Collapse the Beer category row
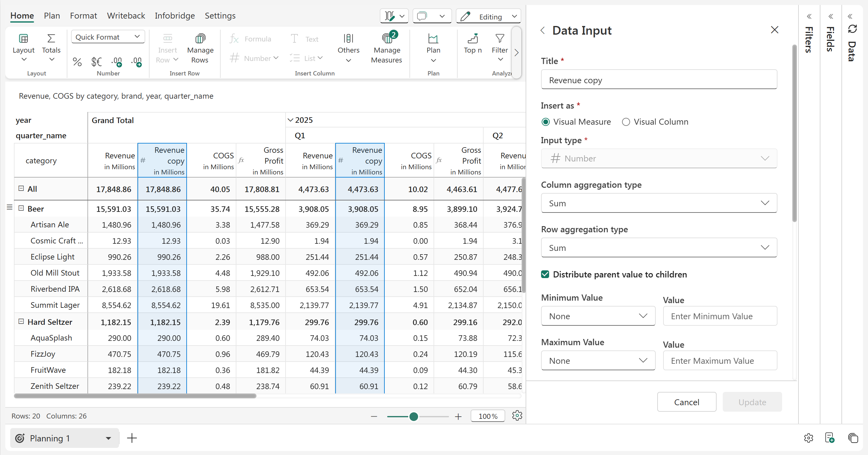This screenshot has width=868, height=455. [x=21, y=208]
